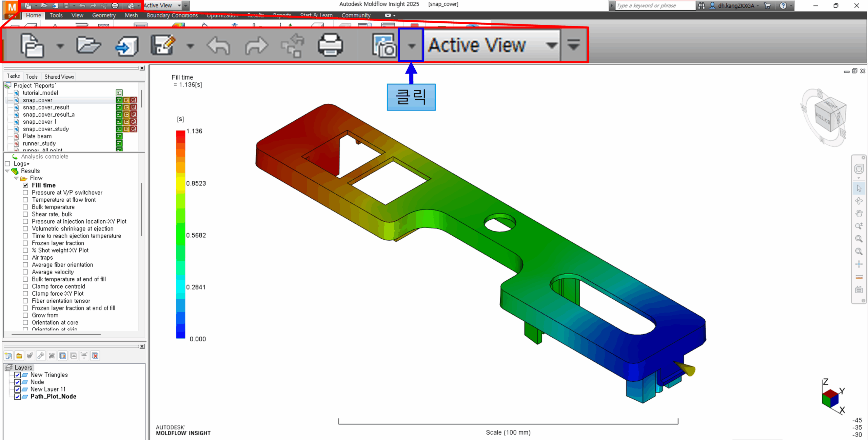Switch to the Shared Views pane tab
The width and height of the screenshot is (868, 440).
pos(59,77)
